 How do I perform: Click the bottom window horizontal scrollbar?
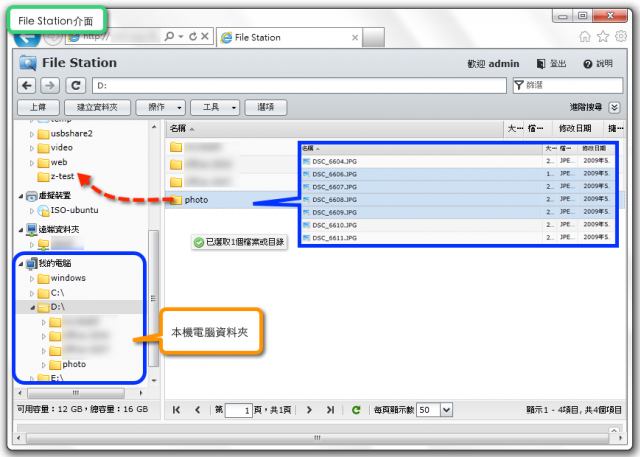coord(317,438)
